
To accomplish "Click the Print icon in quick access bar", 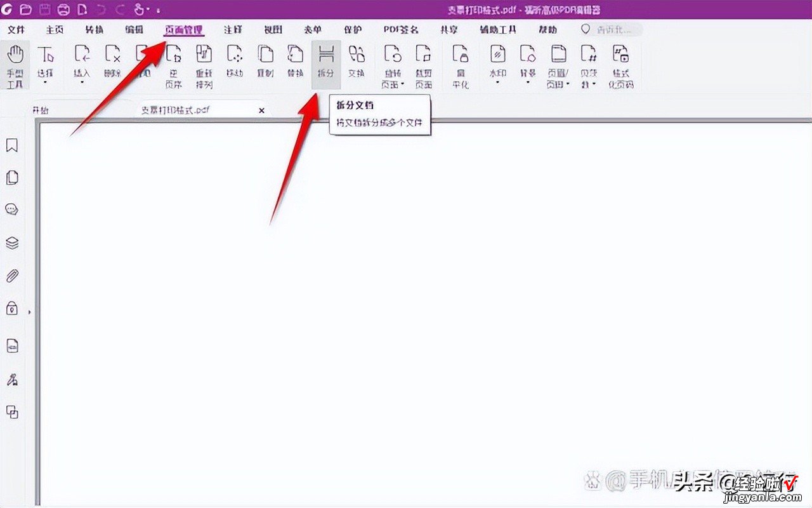I will [x=63, y=10].
